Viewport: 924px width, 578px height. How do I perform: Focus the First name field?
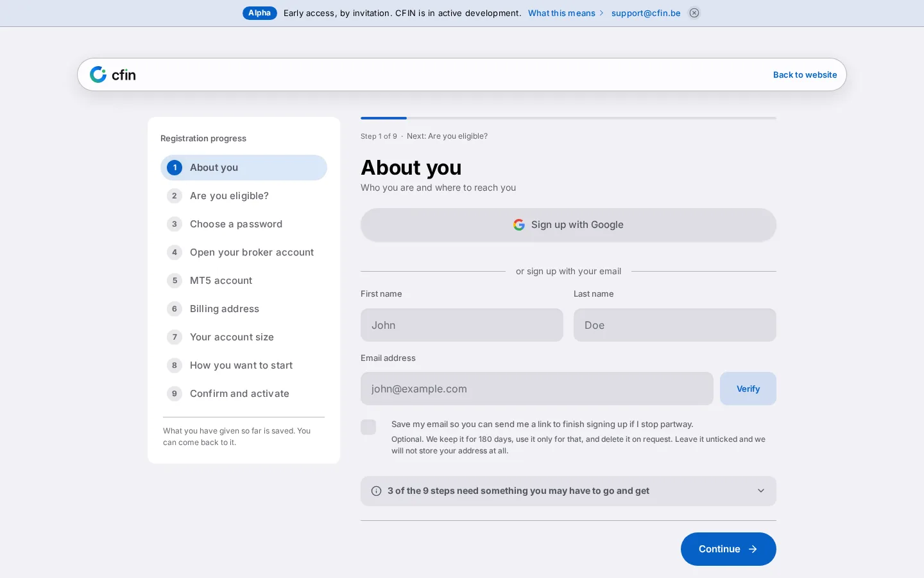[462, 325]
